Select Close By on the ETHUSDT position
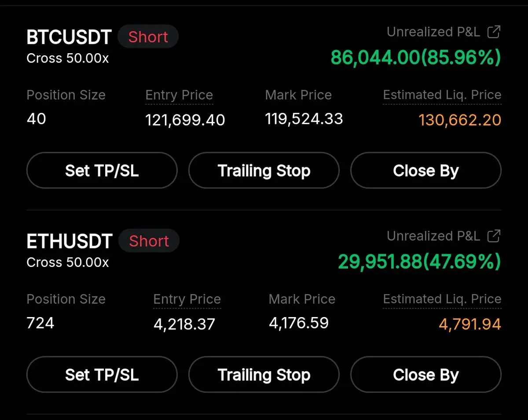The image size is (528, 420). 426,375
